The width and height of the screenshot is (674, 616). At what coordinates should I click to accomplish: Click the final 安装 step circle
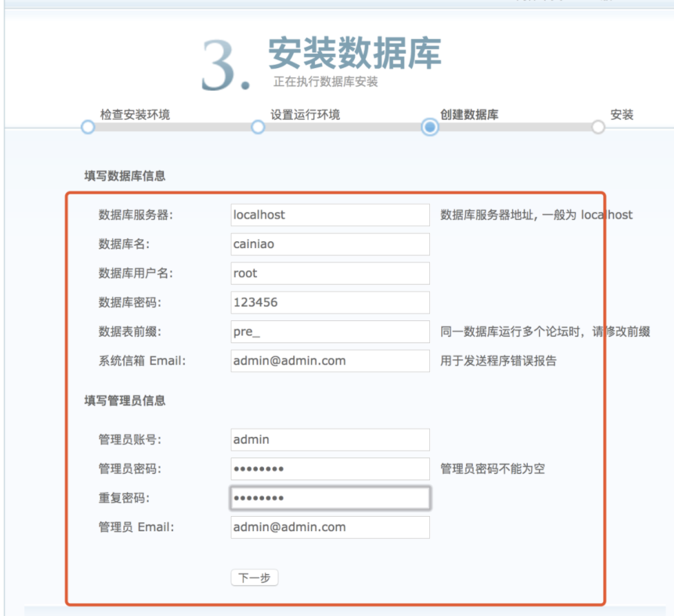598,127
